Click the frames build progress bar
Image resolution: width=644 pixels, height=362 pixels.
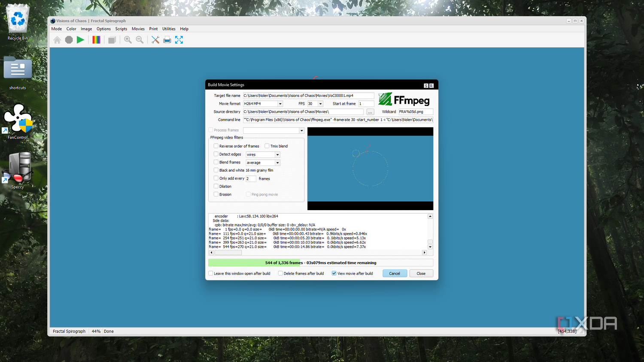pyautogui.click(x=321, y=262)
